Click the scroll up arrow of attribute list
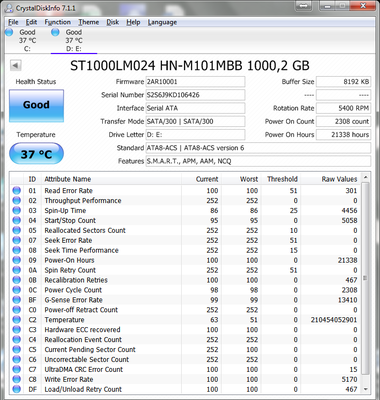This screenshot has width=380, height=400. 365,177
